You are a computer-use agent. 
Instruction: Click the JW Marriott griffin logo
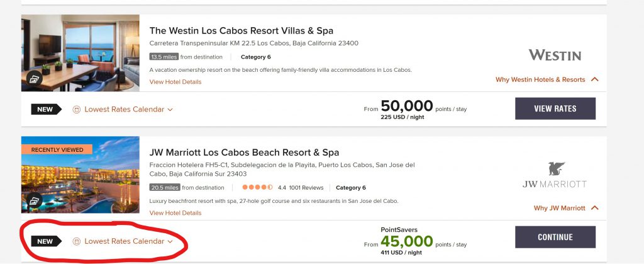click(556, 169)
